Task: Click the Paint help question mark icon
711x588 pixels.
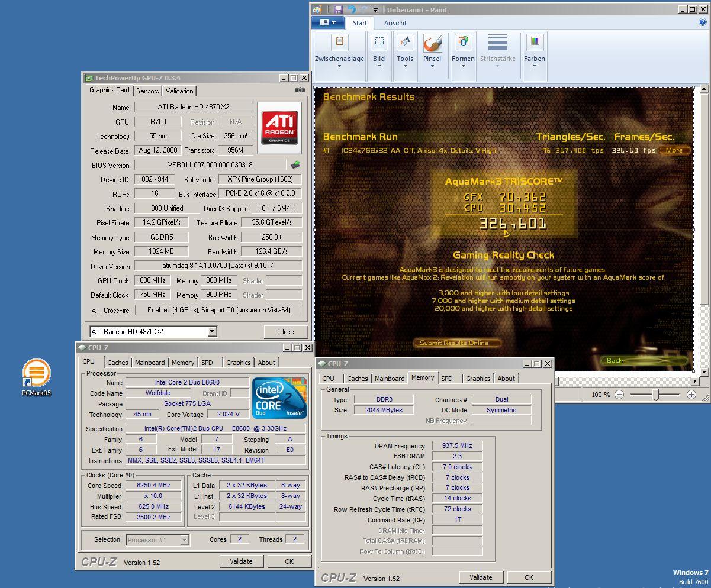Action: click(703, 22)
